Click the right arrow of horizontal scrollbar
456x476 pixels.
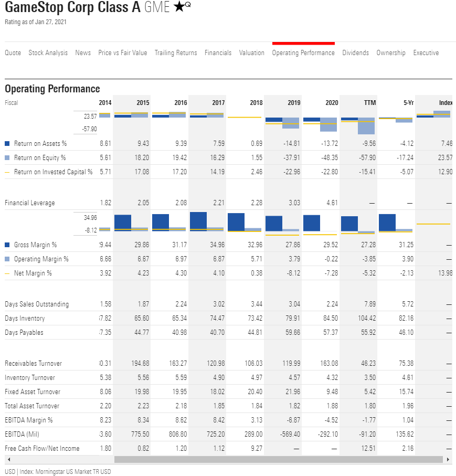[448, 459]
